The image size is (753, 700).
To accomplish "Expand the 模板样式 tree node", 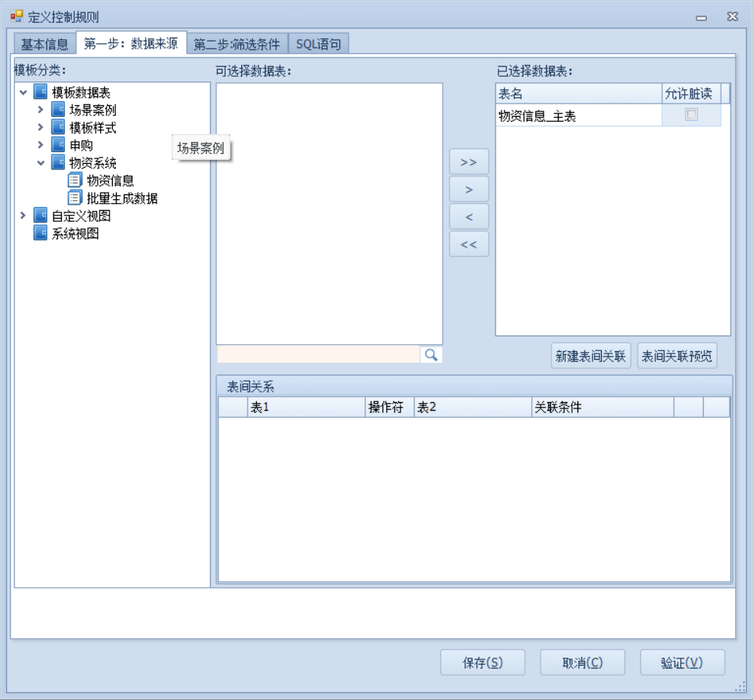I will pyautogui.click(x=41, y=128).
